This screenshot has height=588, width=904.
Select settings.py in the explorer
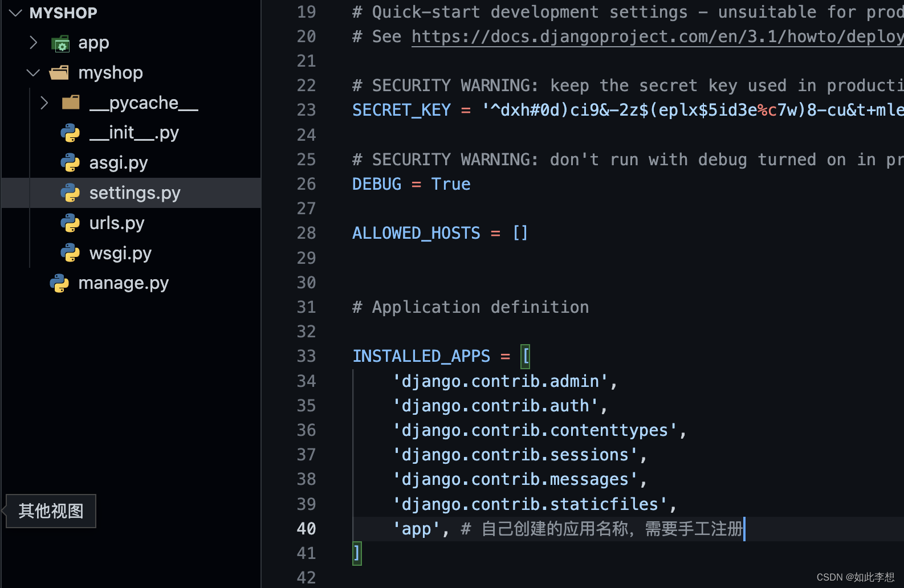coord(131,193)
